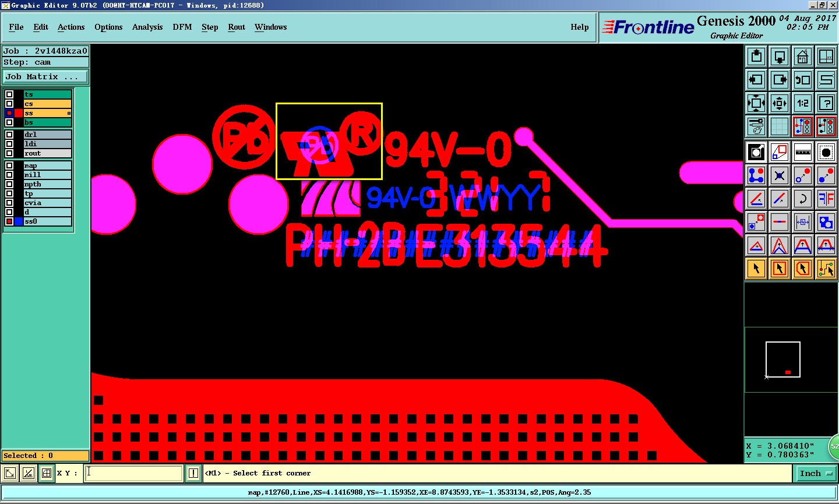The width and height of the screenshot is (839, 504).
Task: Open the Inch units dropdown
Action: [816, 473]
